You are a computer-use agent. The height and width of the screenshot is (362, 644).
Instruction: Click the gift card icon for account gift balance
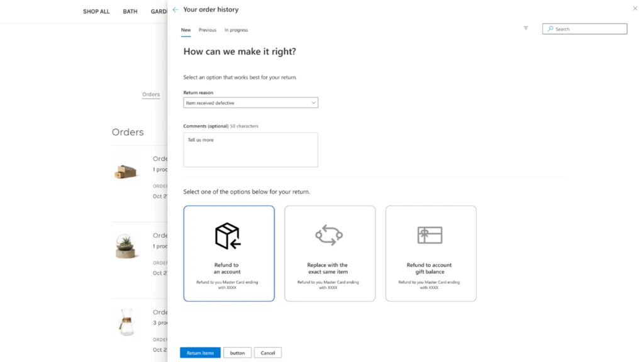[x=431, y=234]
